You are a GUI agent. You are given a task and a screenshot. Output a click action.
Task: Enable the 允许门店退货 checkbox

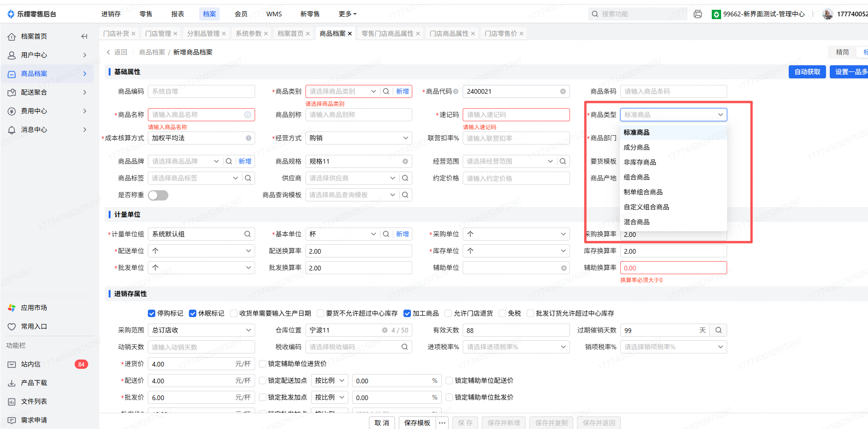448,313
